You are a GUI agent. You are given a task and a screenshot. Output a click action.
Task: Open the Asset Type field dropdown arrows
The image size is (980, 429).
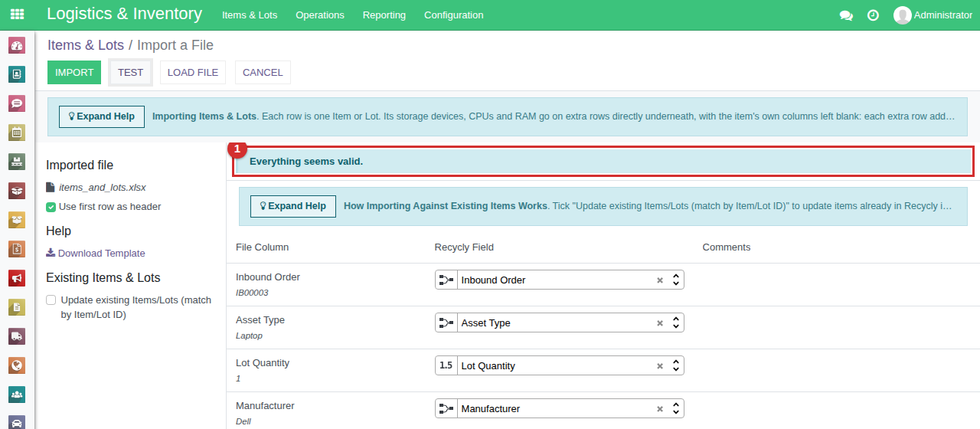676,323
